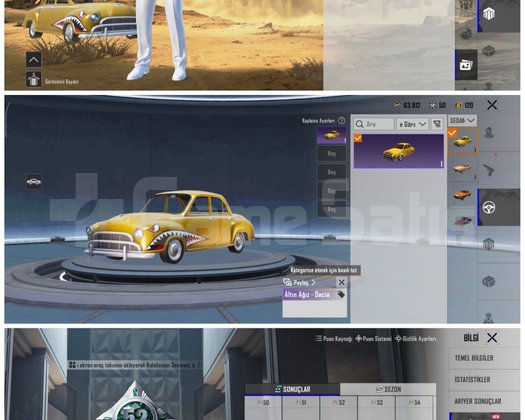Open the vehicle steering wheel category
The width and height of the screenshot is (525, 420).
tap(489, 208)
